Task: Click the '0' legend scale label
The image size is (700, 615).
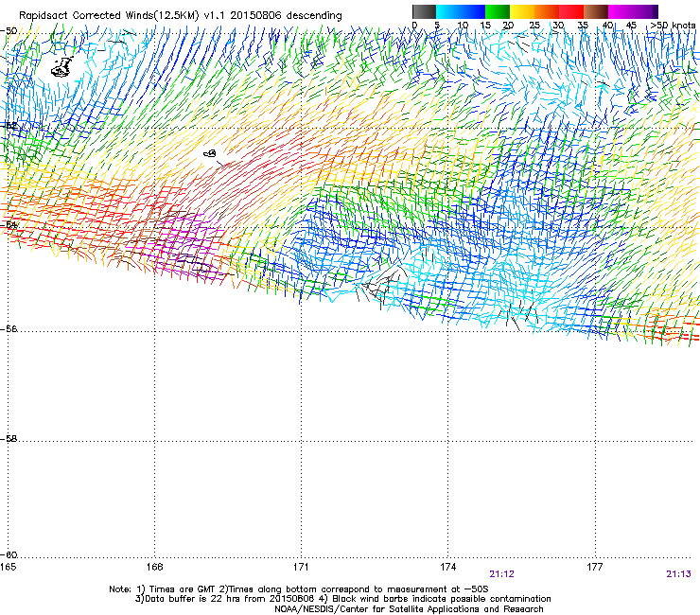Action: (x=414, y=26)
